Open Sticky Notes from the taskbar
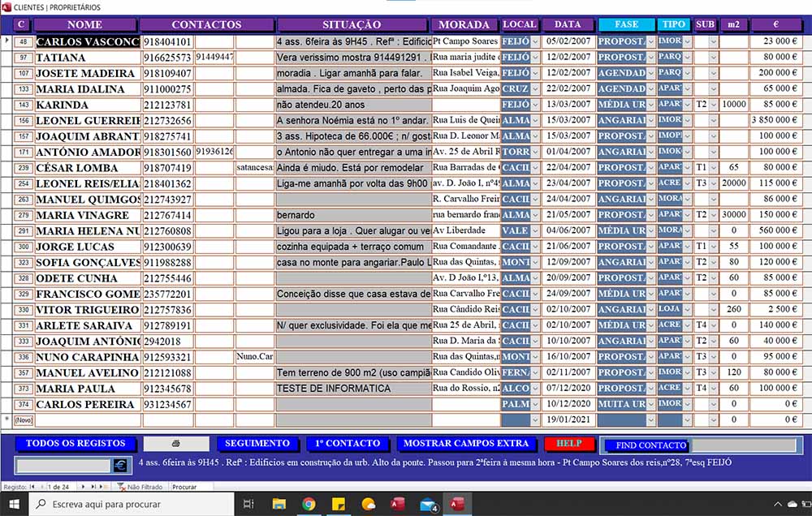Viewport: 812px width, 516px height. pos(339,504)
